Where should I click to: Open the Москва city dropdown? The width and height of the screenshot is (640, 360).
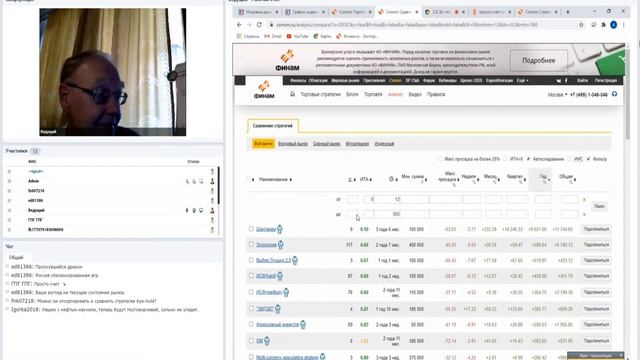557,95
